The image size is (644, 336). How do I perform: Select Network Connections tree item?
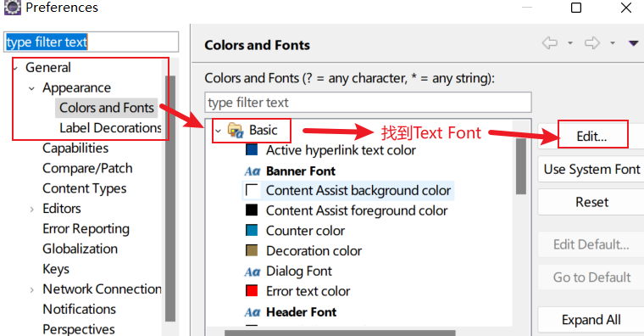point(102,289)
